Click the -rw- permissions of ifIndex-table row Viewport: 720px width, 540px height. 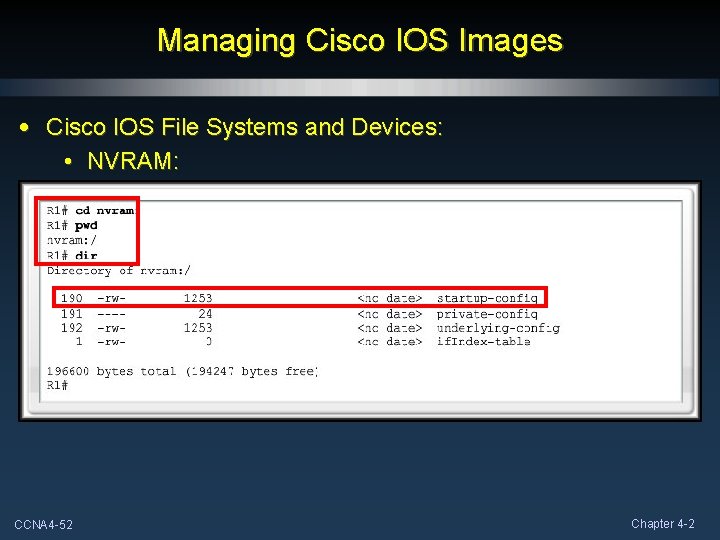pos(112,342)
